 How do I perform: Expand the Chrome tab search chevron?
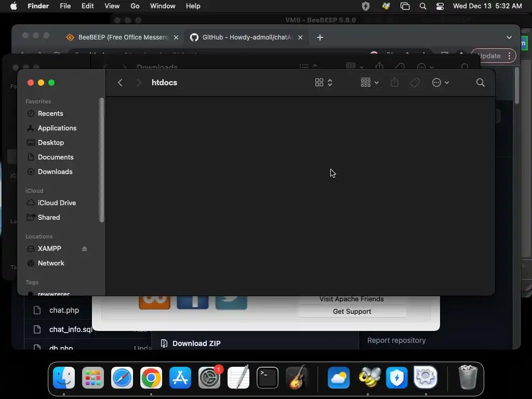pos(509,37)
